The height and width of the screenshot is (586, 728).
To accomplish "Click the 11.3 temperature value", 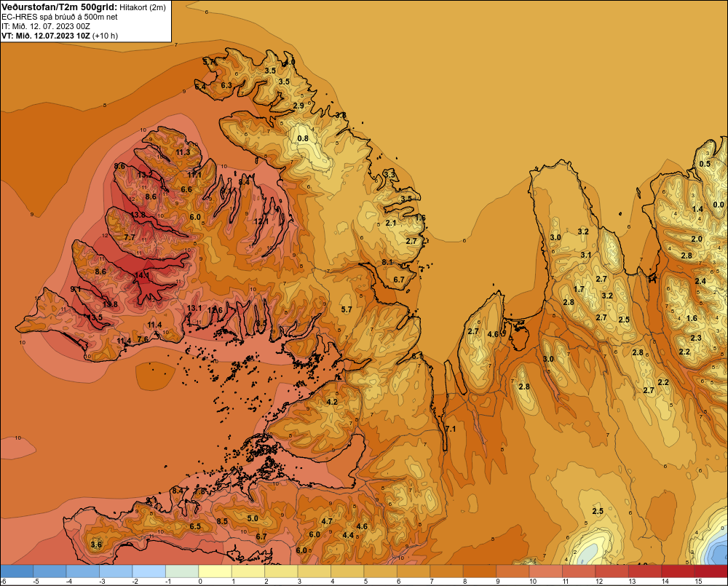I will click(183, 152).
